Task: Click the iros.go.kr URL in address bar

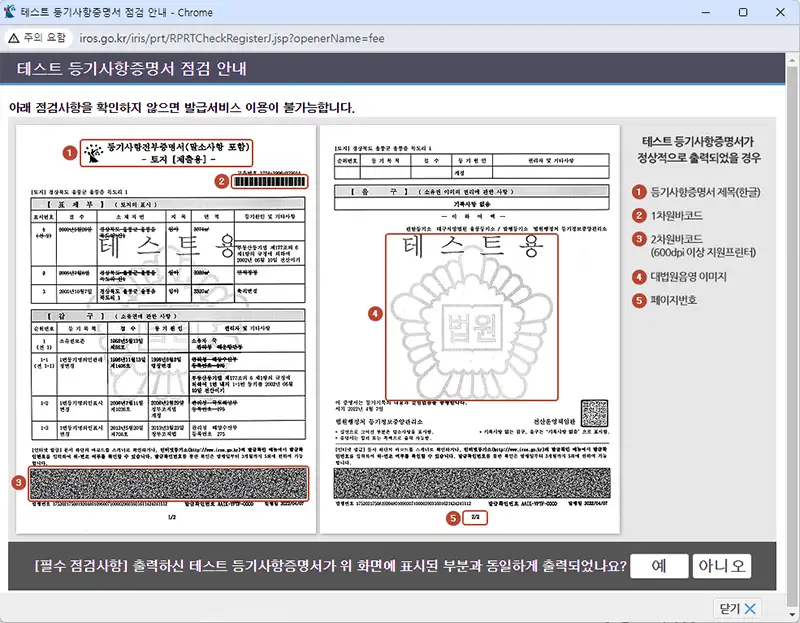Action: point(232,38)
